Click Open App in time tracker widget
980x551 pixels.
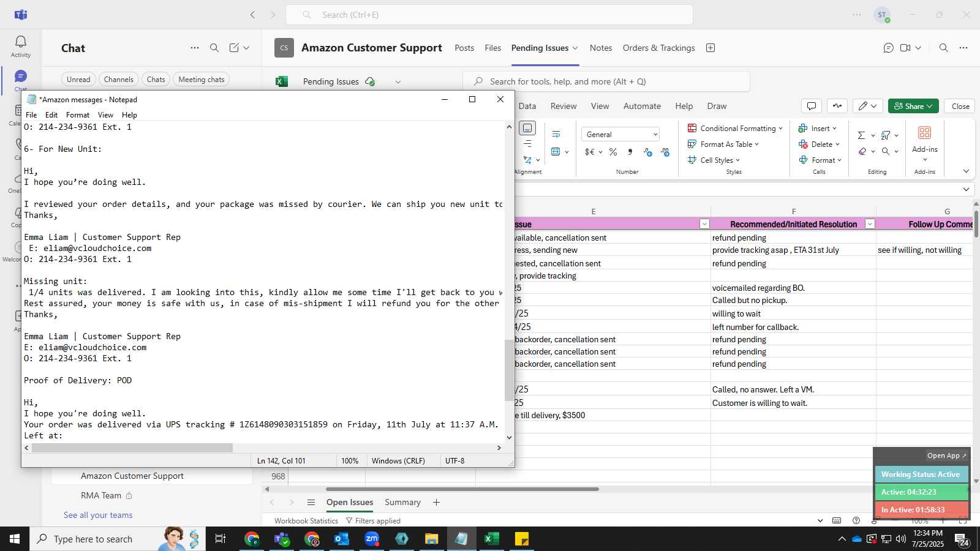pos(946,455)
